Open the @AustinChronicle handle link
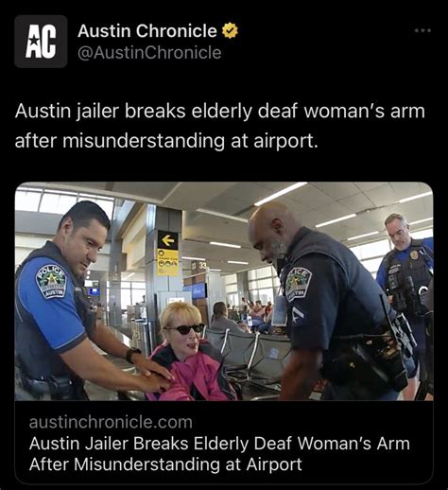 149,52
